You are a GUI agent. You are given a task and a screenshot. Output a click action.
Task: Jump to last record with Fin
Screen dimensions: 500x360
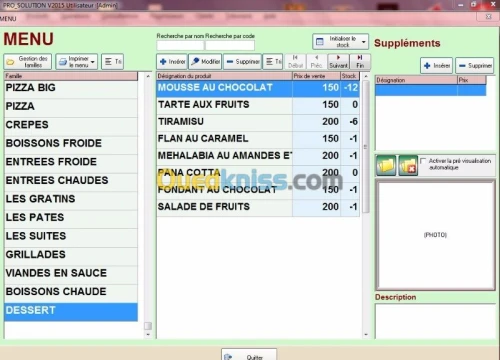(x=360, y=62)
